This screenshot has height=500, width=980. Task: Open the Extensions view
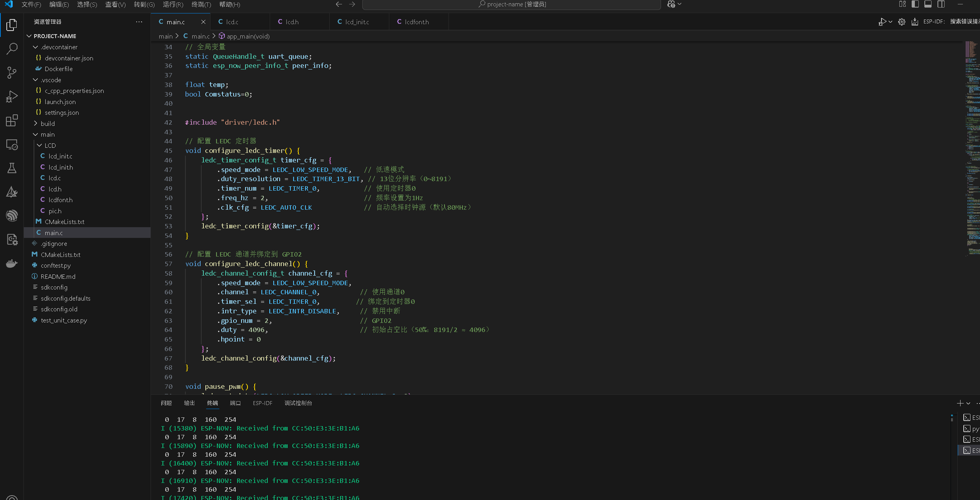coord(12,120)
